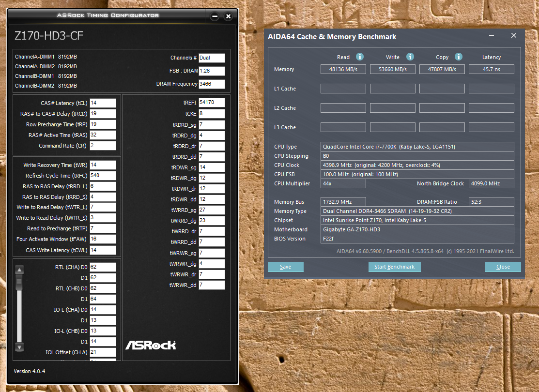Click the tWTR_S value field
539x392 pixels.
tap(103, 218)
